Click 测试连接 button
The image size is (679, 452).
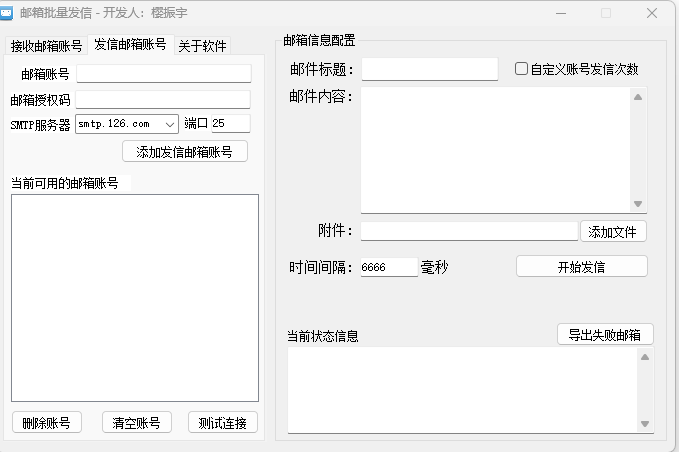point(222,422)
